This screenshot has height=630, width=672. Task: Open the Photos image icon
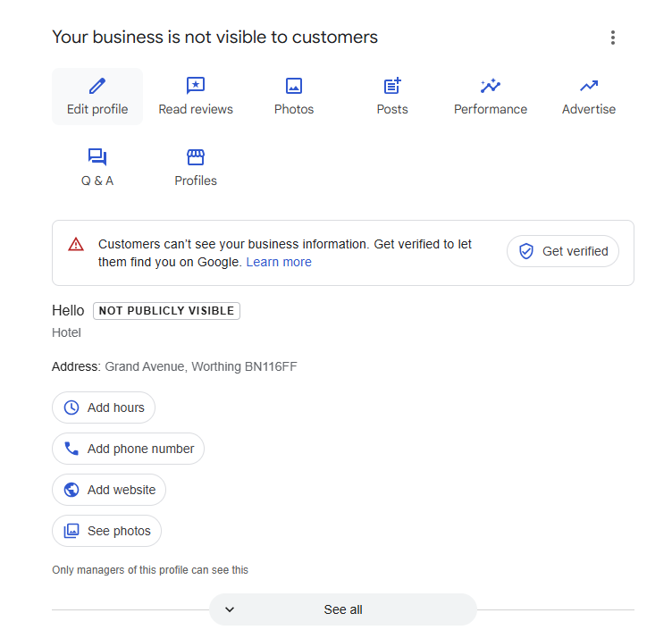[294, 86]
